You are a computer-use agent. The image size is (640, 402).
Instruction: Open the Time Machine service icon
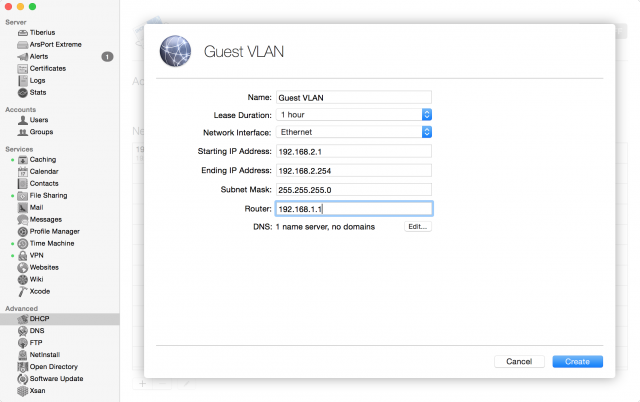(22, 243)
